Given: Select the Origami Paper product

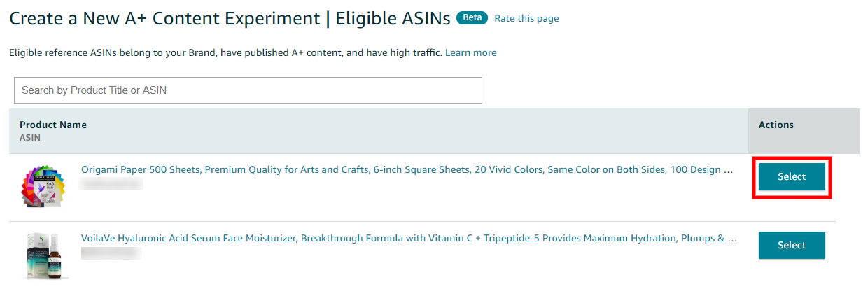Looking at the screenshot, I should point(792,177).
